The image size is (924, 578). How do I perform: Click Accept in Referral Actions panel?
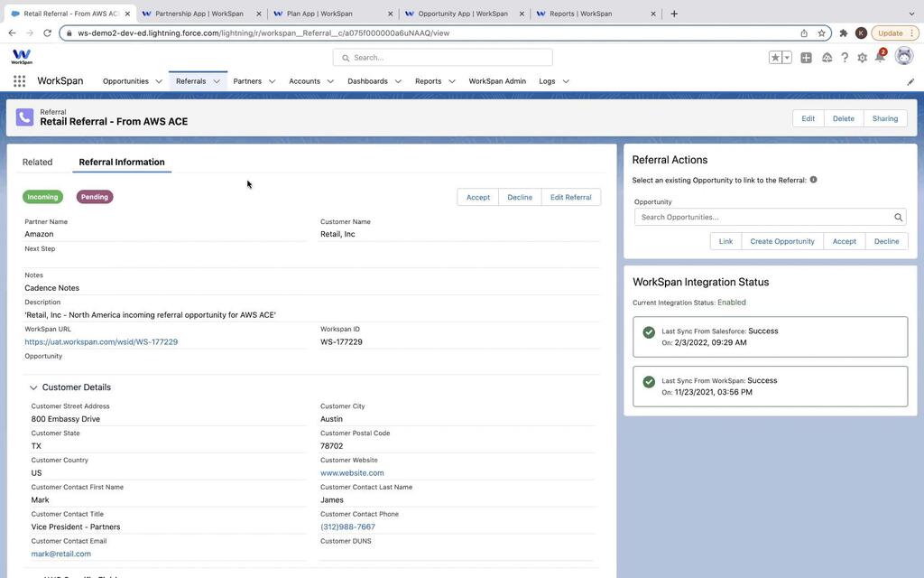844,241
